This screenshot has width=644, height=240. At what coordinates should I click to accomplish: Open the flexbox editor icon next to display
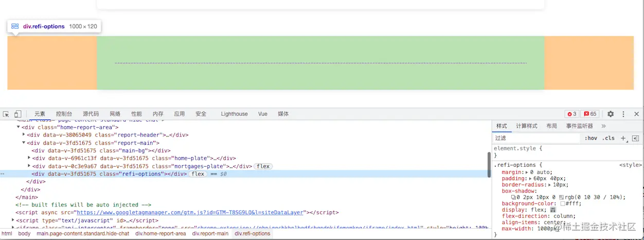tap(553, 210)
